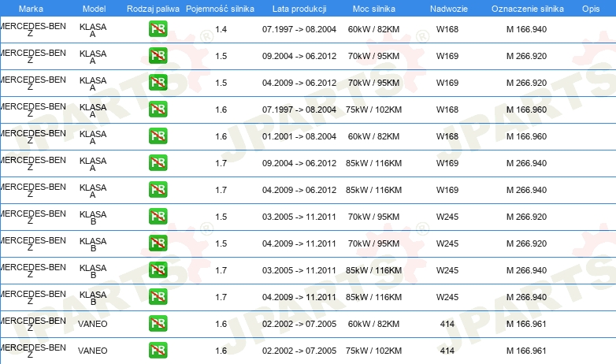Click body code W245 in the 04.2009 70kW row

tap(447, 243)
